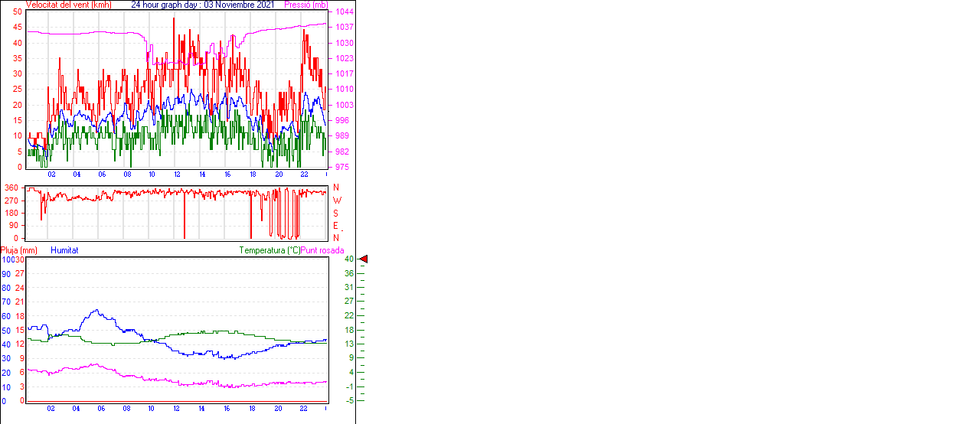
Task: Click the E compass direction label
Action: pyautogui.click(x=336, y=226)
